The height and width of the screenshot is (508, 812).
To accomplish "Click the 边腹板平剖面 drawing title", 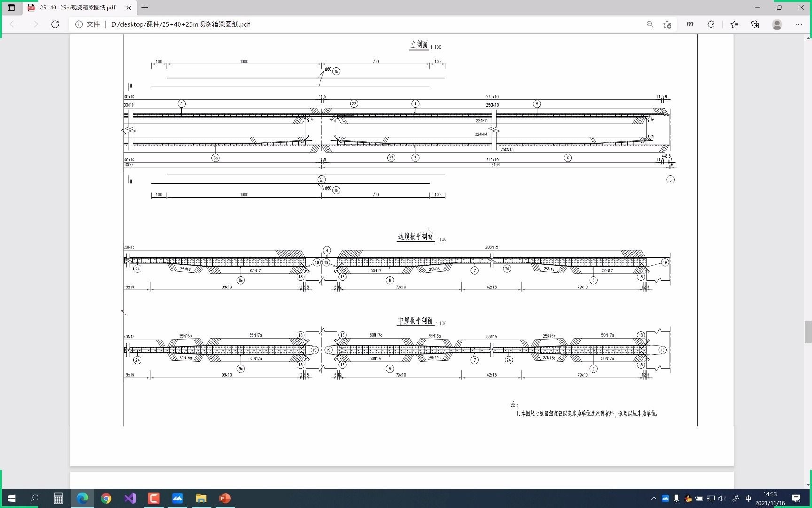I will pyautogui.click(x=415, y=237).
